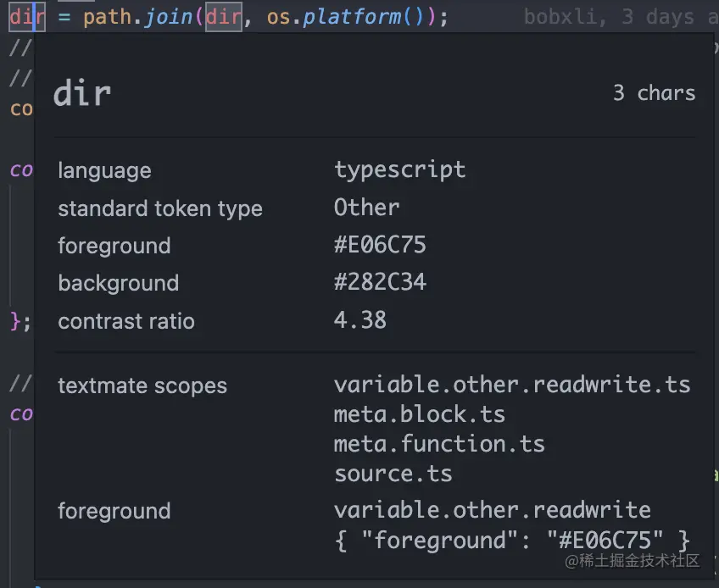
Task: Select the upper foreground hex value #E06C75
Action: [380, 246]
